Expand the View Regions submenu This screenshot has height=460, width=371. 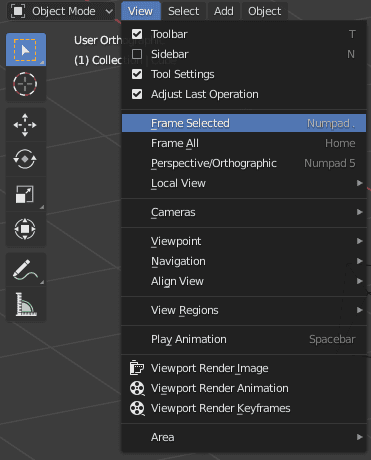coord(244,310)
